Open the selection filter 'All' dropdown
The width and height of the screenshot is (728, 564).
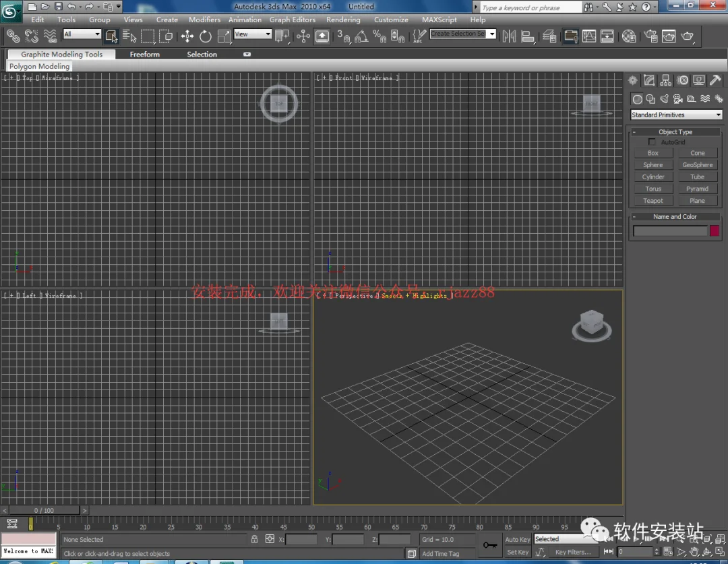click(82, 34)
